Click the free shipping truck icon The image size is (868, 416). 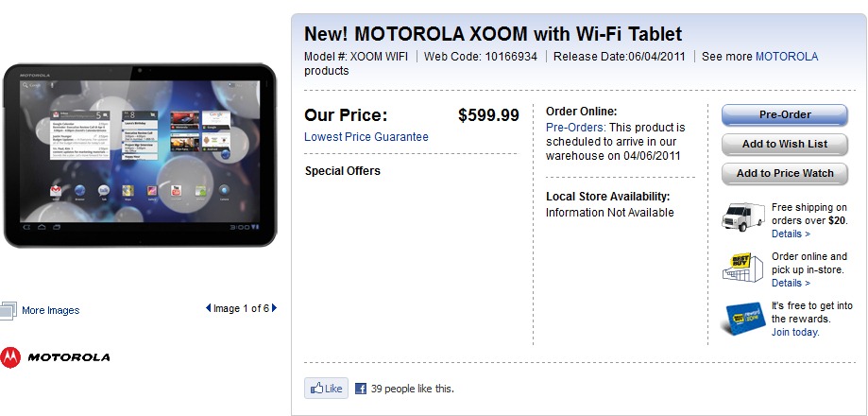click(741, 217)
